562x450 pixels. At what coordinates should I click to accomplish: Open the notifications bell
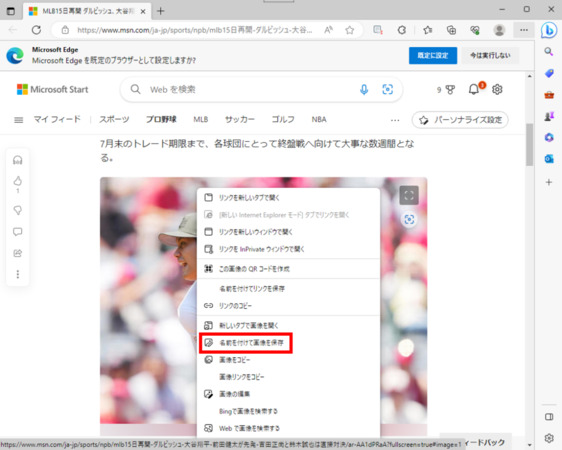coord(475,89)
